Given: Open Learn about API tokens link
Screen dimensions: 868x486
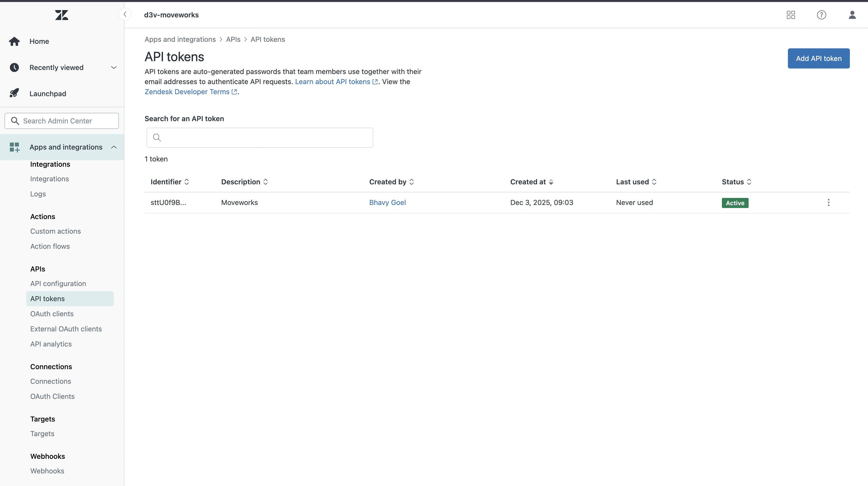Looking at the screenshot, I should click(332, 82).
